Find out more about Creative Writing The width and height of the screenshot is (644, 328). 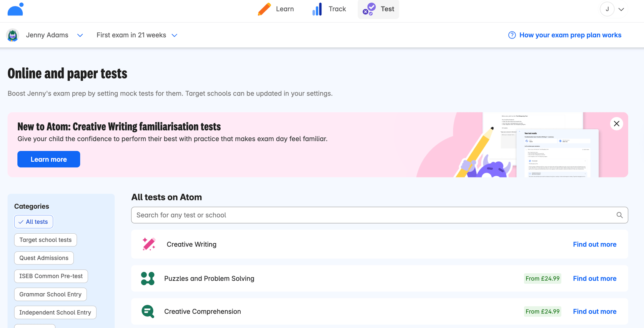pos(595,244)
